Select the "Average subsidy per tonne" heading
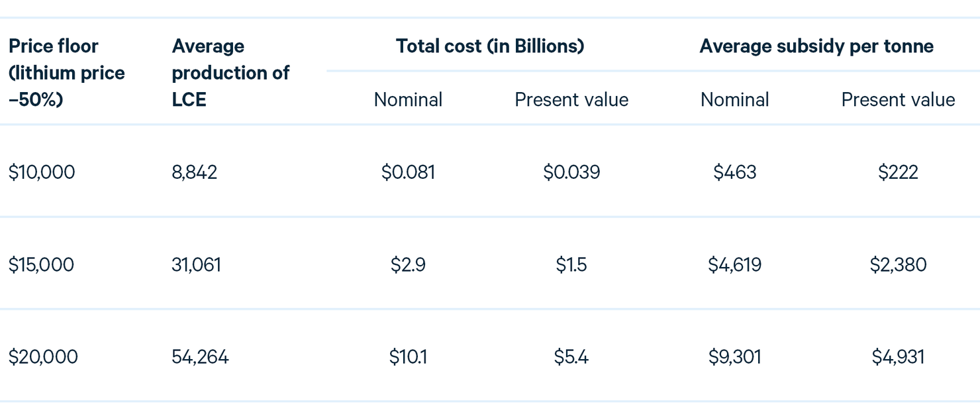The width and height of the screenshot is (980, 420). pyautogui.click(x=816, y=46)
